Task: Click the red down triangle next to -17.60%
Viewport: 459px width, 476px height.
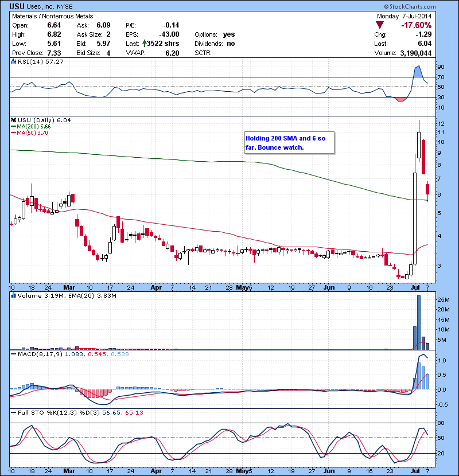Action: [x=380, y=25]
